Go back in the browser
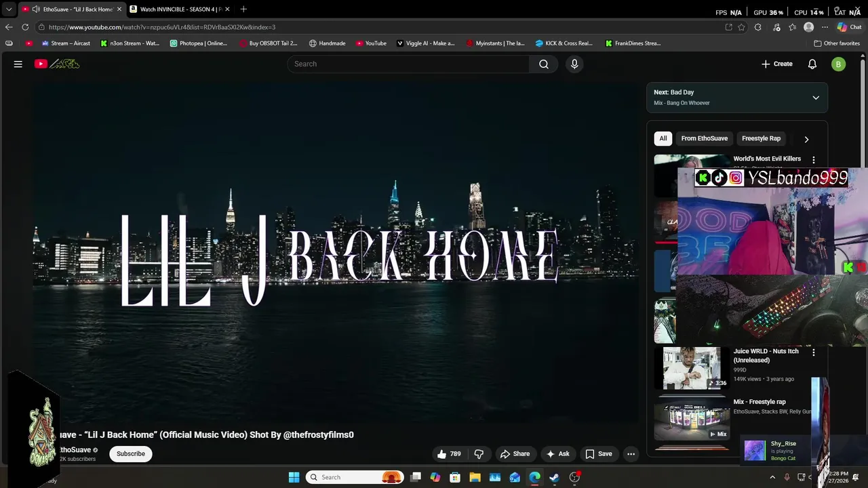The width and height of the screenshot is (868, 488). point(9,27)
